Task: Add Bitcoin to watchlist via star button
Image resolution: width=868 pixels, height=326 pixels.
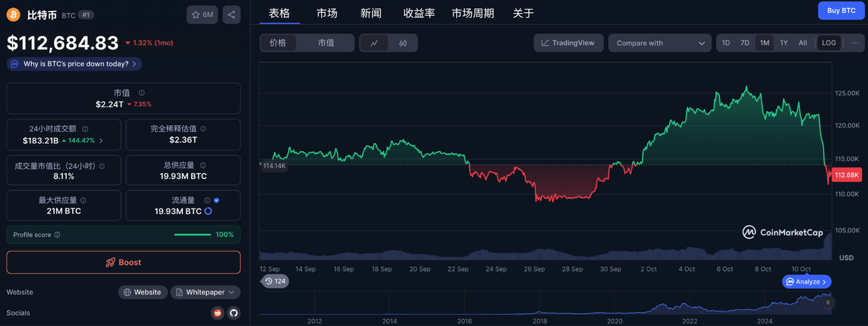Action: tap(202, 14)
